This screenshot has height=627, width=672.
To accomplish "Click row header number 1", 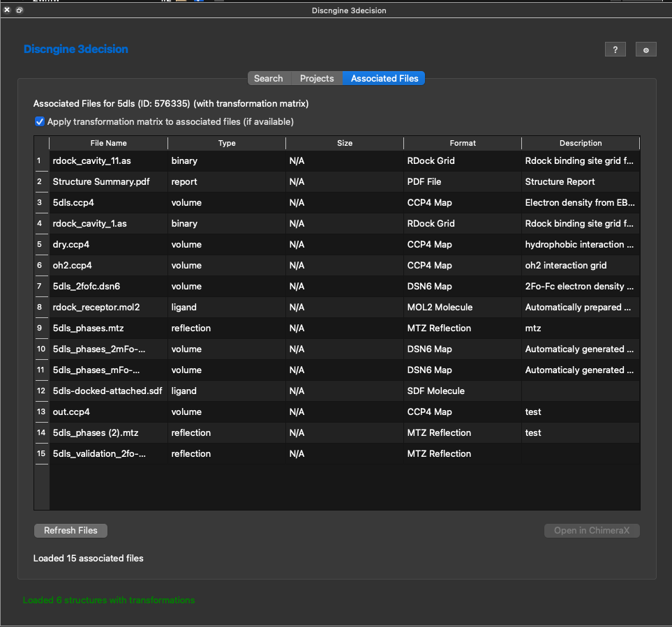I will [41, 160].
